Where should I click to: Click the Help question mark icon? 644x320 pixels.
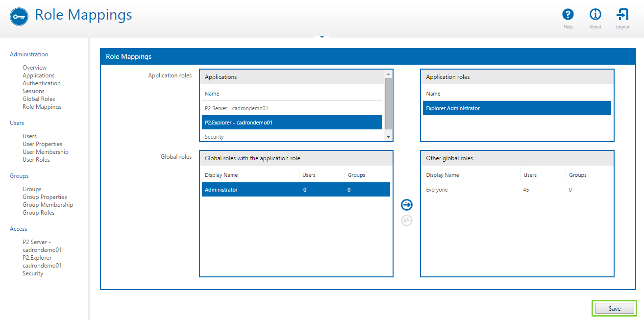point(568,15)
